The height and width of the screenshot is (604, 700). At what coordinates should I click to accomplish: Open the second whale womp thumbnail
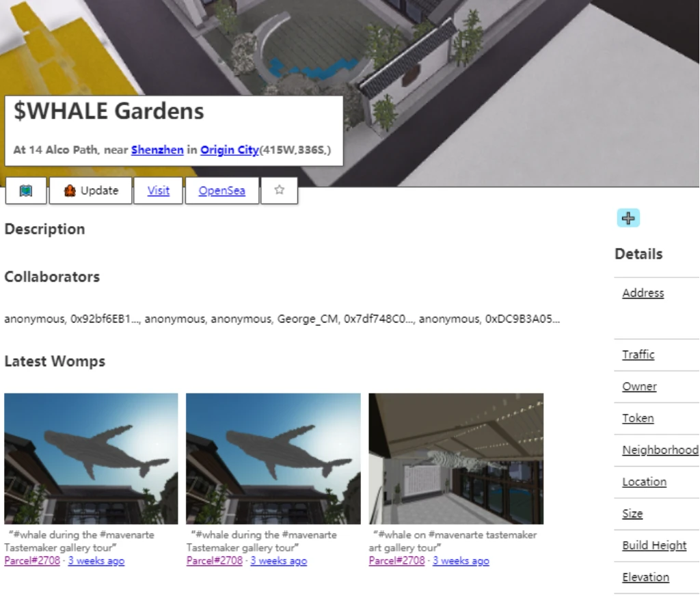(273, 458)
